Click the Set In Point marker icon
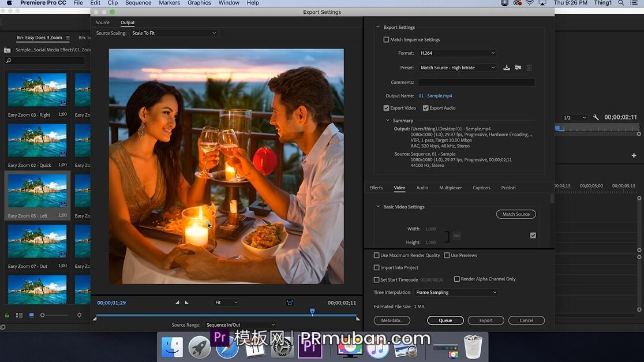Image resolution: width=644 pixels, height=362 pixels. pyautogui.click(x=177, y=303)
